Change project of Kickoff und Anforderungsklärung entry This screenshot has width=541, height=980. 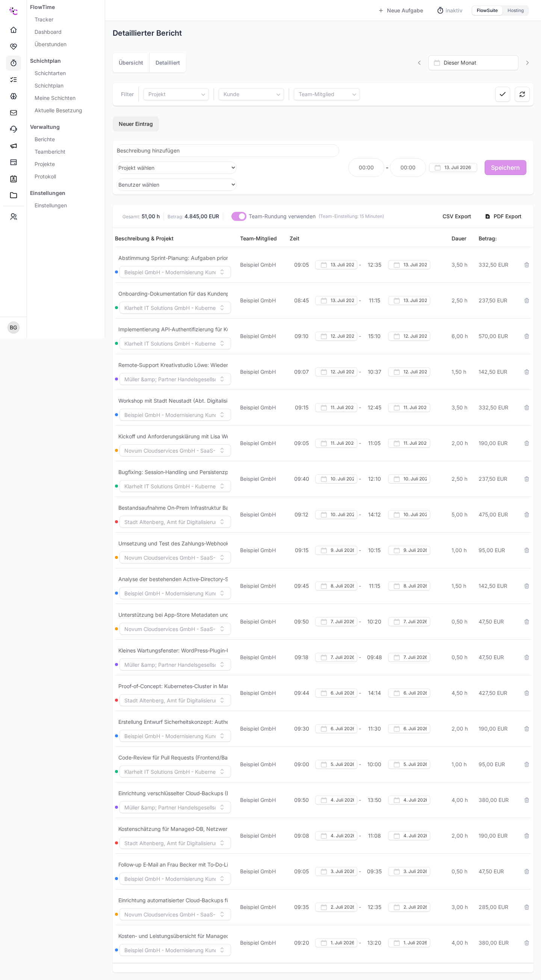point(175,450)
